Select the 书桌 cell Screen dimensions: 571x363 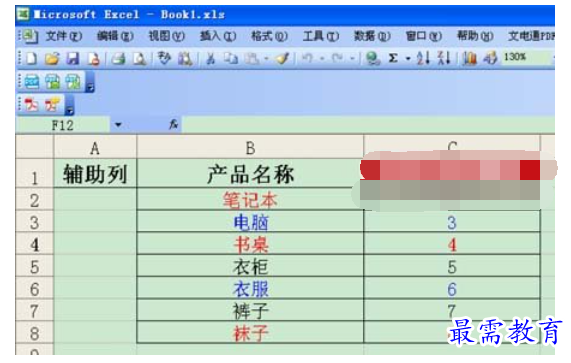[250, 244]
